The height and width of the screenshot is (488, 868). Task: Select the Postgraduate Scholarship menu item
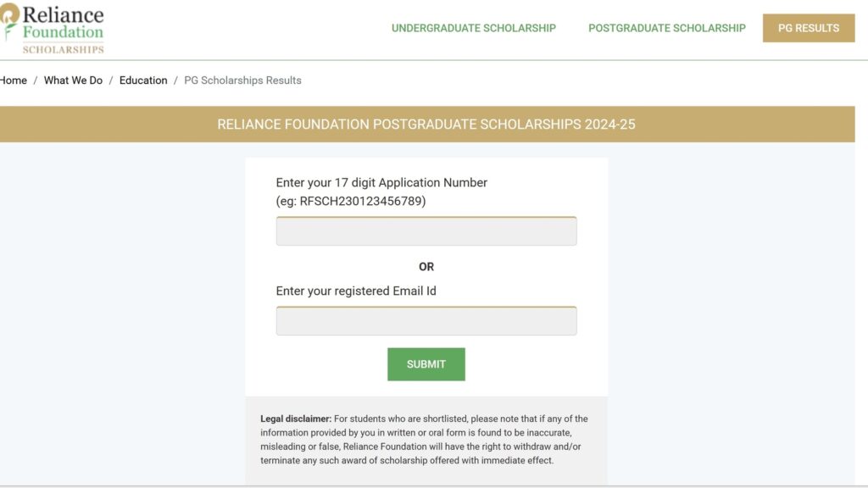667,28
